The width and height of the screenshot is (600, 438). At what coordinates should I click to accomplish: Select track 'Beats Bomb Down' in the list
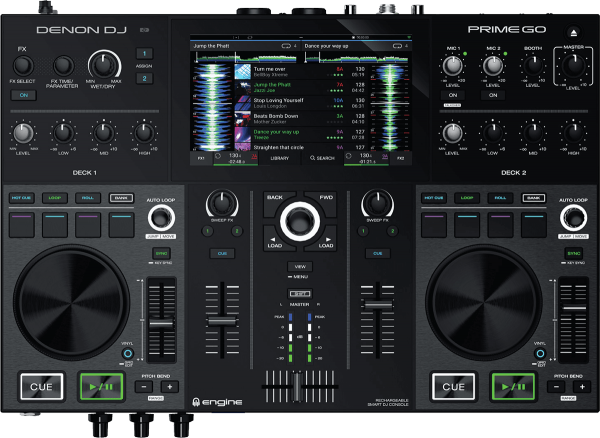(x=301, y=119)
